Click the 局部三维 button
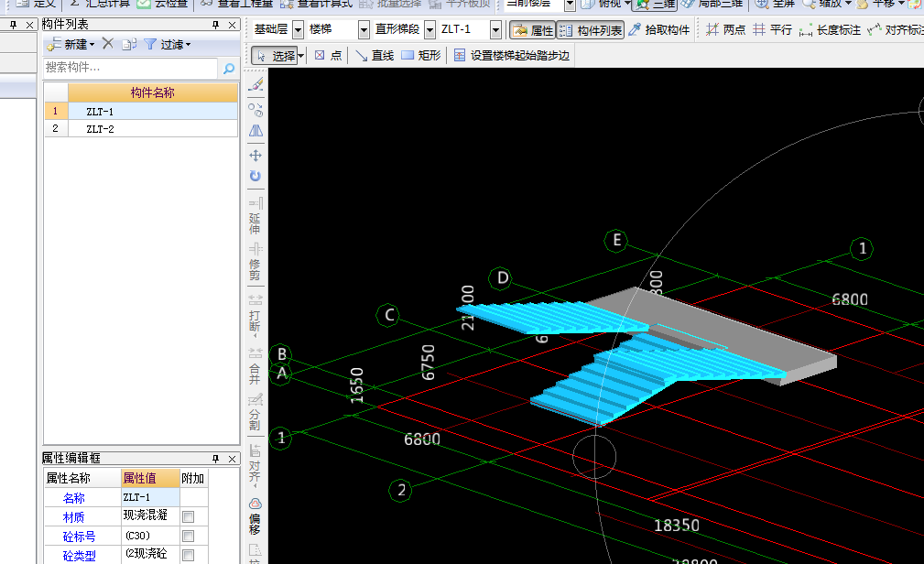The image size is (924, 564). 712,5
